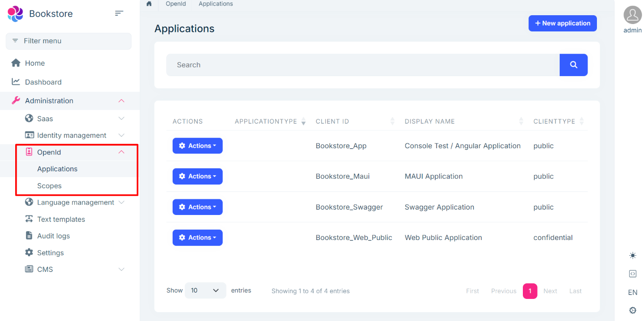Focus the Filter menu field

[69, 41]
